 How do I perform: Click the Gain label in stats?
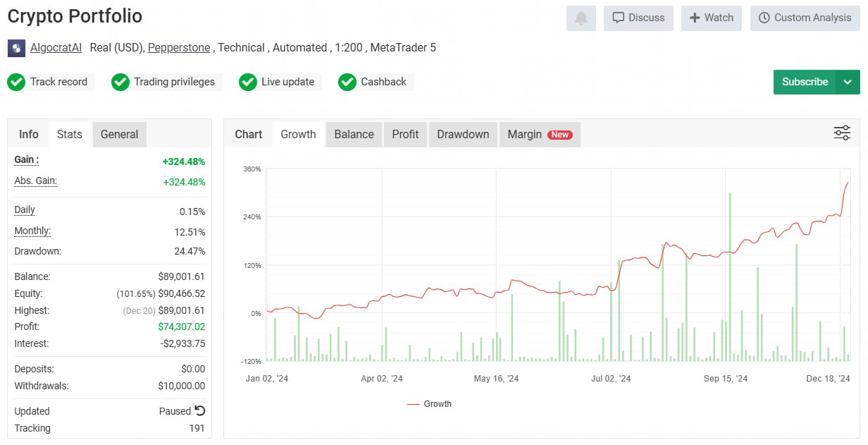tap(27, 160)
